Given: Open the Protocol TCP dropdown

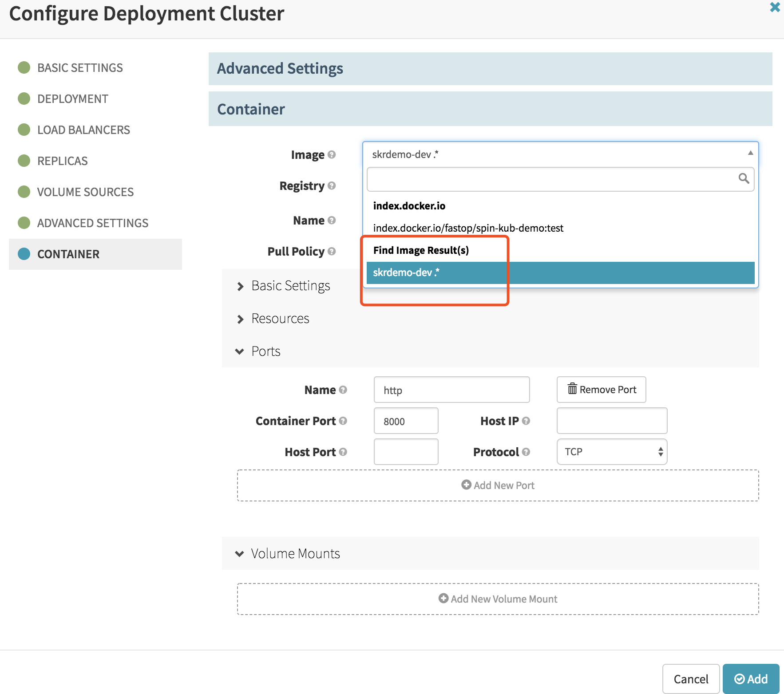Looking at the screenshot, I should [612, 452].
